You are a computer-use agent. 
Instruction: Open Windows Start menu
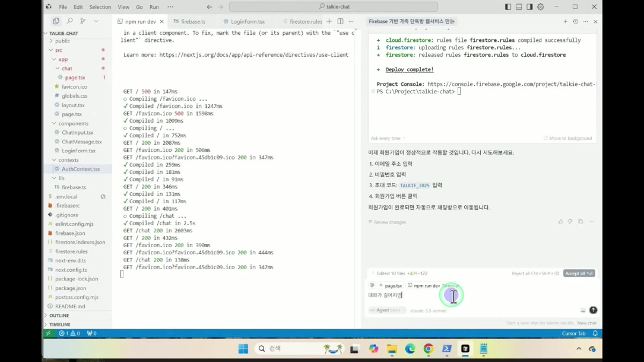tap(243, 349)
